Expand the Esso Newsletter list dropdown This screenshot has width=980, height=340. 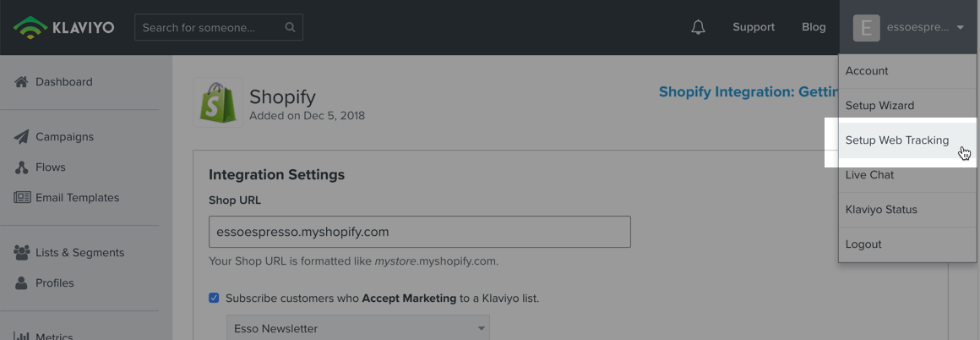(x=358, y=329)
